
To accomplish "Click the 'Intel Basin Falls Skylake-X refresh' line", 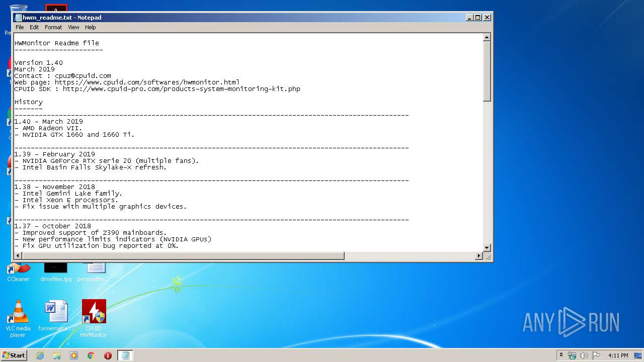I will [x=91, y=167].
